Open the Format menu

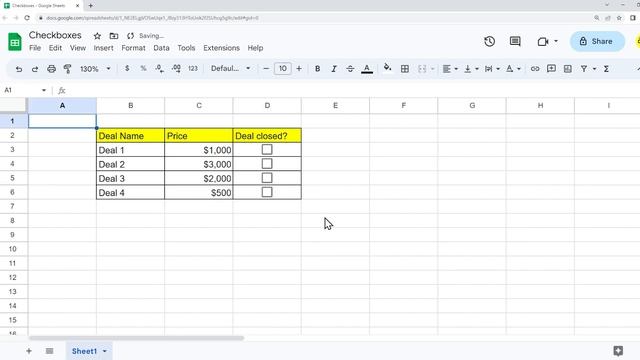pos(133,48)
